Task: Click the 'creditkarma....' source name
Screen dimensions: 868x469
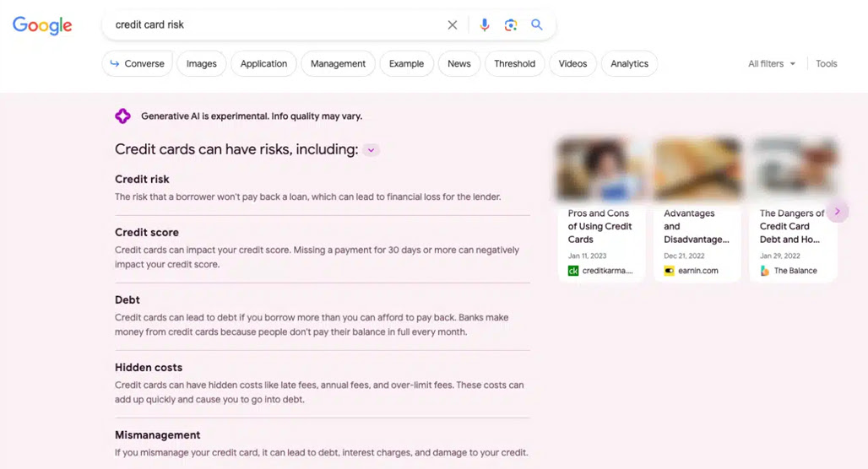Action: click(x=607, y=271)
